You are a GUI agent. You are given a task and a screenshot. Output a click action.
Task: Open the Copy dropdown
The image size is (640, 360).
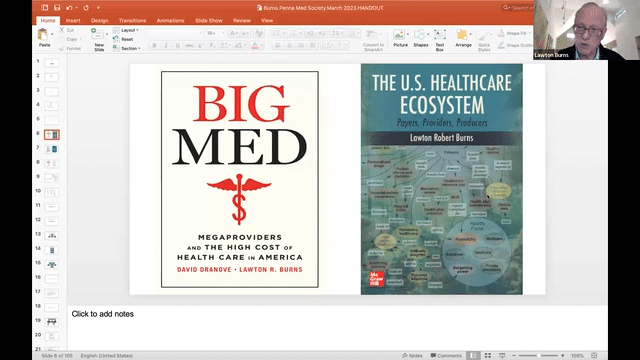click(x=81, y=39)
